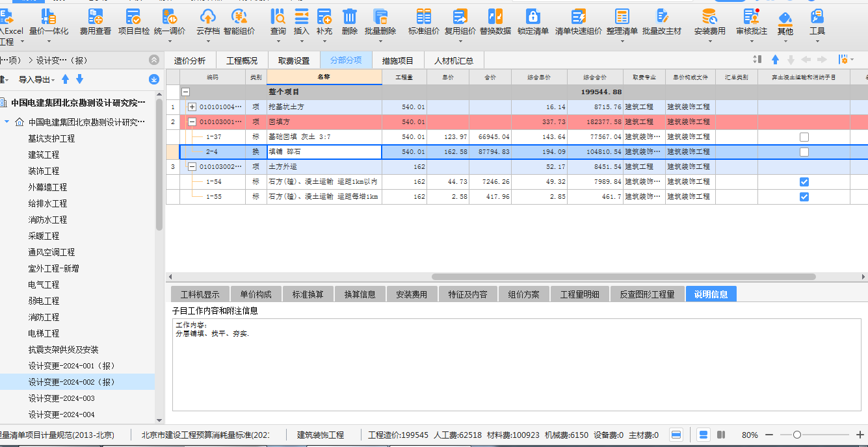Click the 插入 insert icon
This screenshot has width=868, height=447.
(x=301, y=18)
